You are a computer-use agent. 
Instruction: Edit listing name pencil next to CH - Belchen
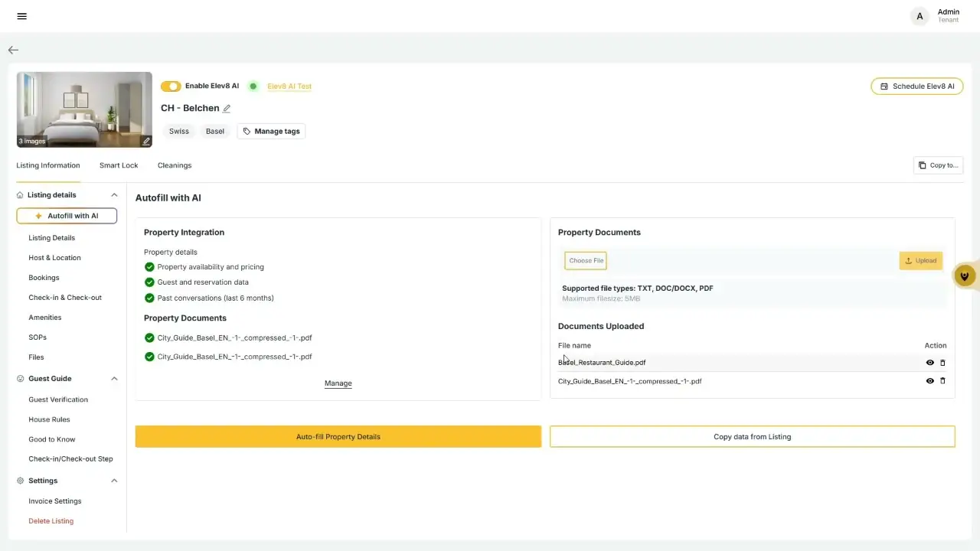coord(227,109)
